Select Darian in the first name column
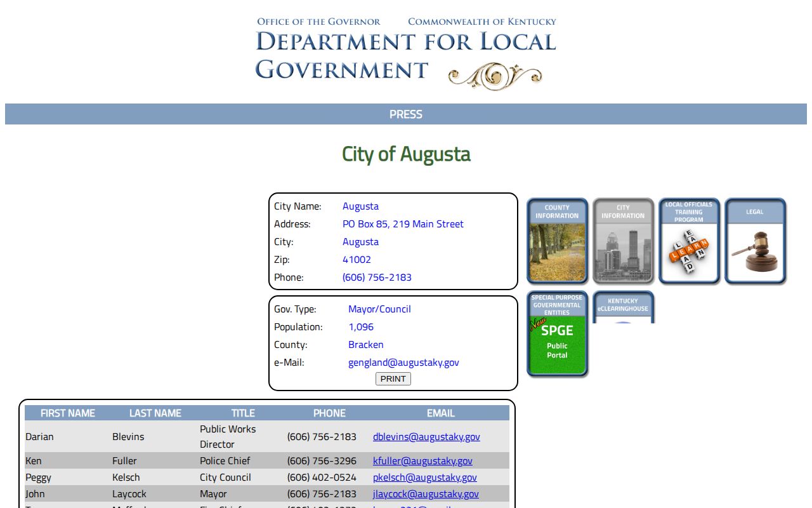This screenshot has width=812, height=508. tap(39, 437)
